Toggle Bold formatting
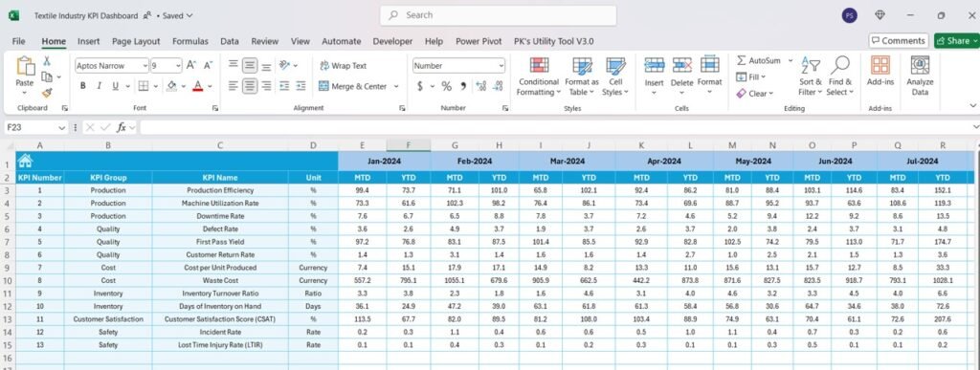This screenshot has height=370, width=980. [82, 86]
